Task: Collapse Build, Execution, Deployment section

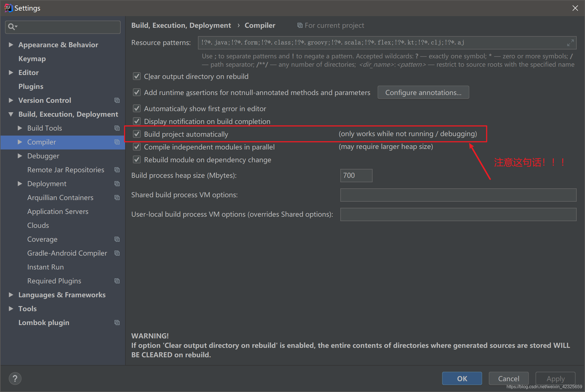Action: [x=11, y=114]
